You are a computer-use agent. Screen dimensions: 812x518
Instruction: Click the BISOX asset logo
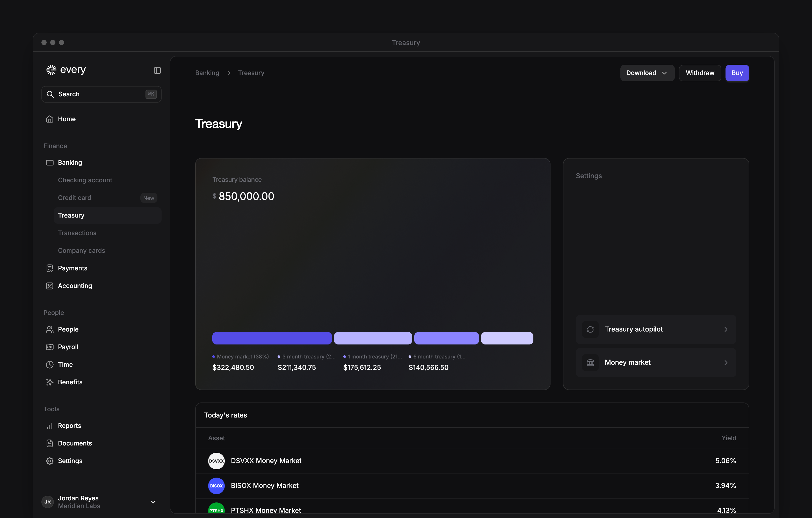tap(216, 486)
